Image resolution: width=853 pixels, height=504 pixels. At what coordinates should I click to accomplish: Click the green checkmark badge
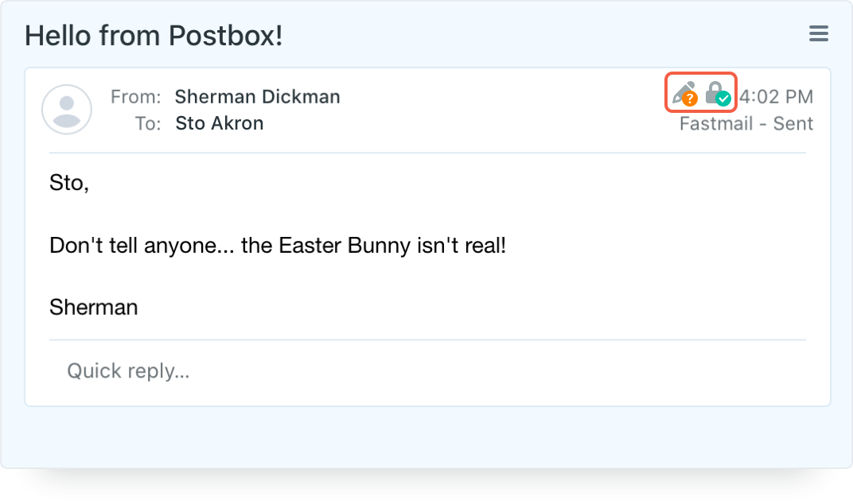point(723,99)
